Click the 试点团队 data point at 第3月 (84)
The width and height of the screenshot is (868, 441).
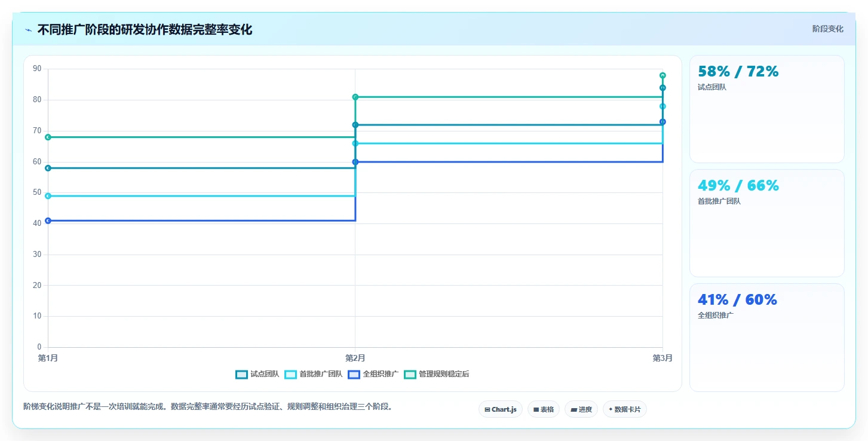662,88
